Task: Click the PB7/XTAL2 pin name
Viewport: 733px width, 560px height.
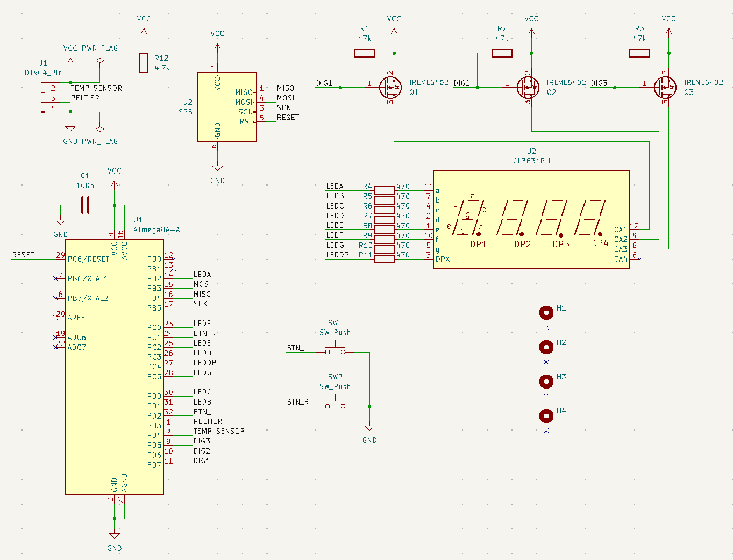Action: pos(88,298)
